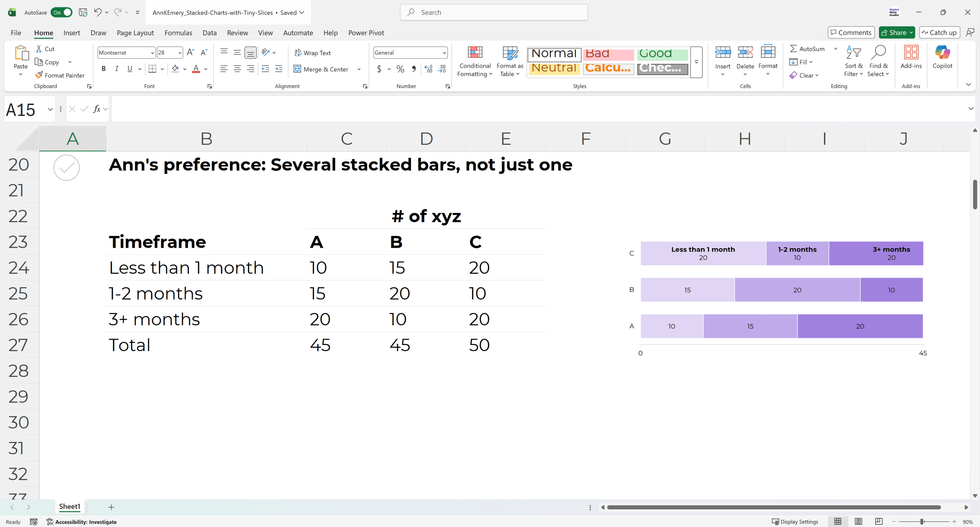This screenshot has height=527, width=980.
Task: Turn off the AutoSave toggle
Action: pos(62,12)
